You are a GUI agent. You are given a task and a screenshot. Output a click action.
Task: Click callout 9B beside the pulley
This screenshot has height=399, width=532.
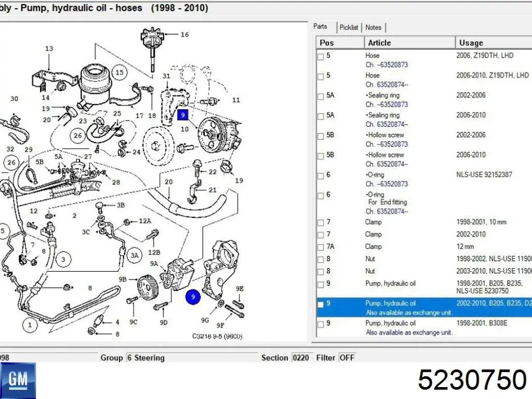pyautogui.click(x=123, y=279)
